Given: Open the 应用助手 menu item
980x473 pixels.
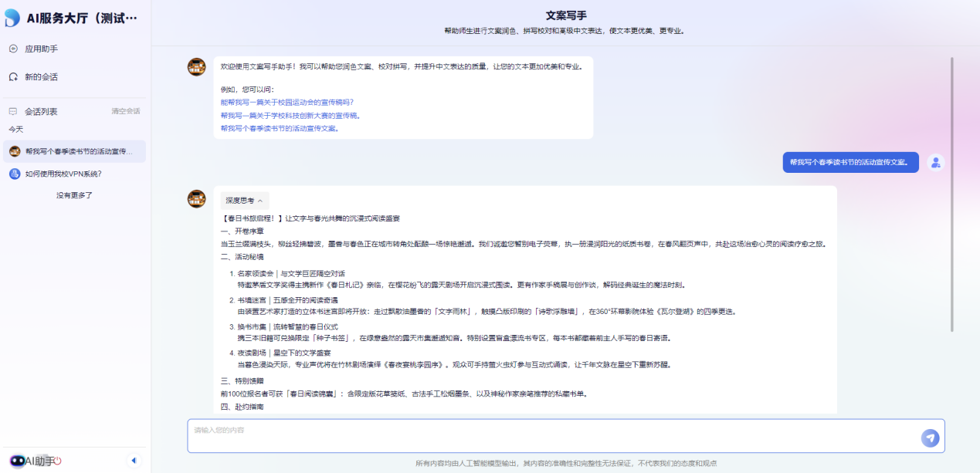Looking at the screenshot, I should point(41,49).
